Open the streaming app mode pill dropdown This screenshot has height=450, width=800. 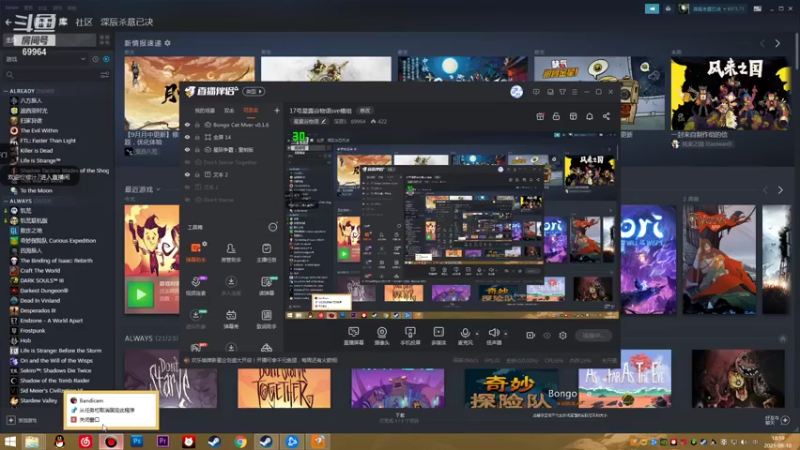254,91
